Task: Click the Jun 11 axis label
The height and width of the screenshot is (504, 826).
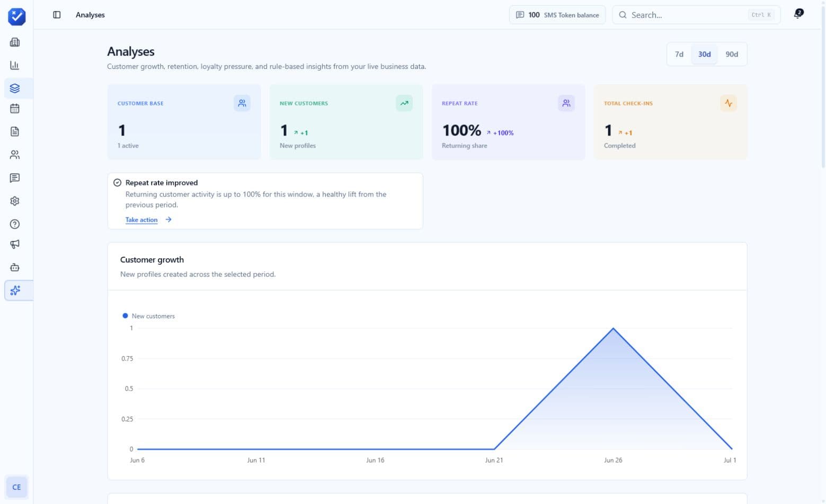Action: tap(256, 460)
